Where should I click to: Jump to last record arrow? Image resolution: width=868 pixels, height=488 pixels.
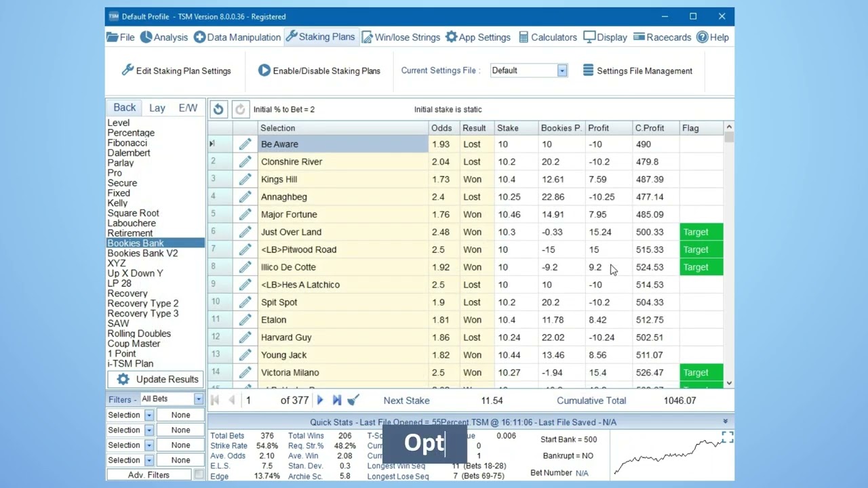click(x=337, y=401)
